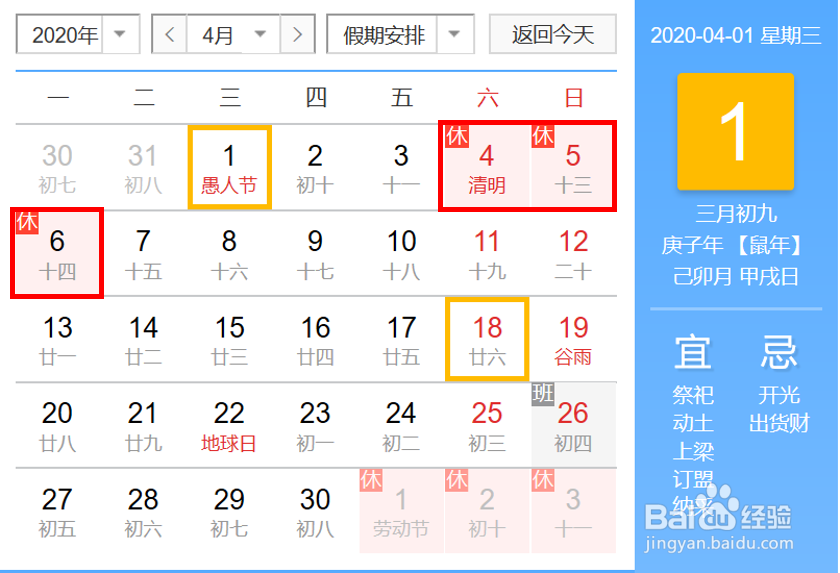Image resolution: width=840 pixels, height=573 pixels.
Task: Select April 25 初三 cell
Action: (x=487, y=426)
